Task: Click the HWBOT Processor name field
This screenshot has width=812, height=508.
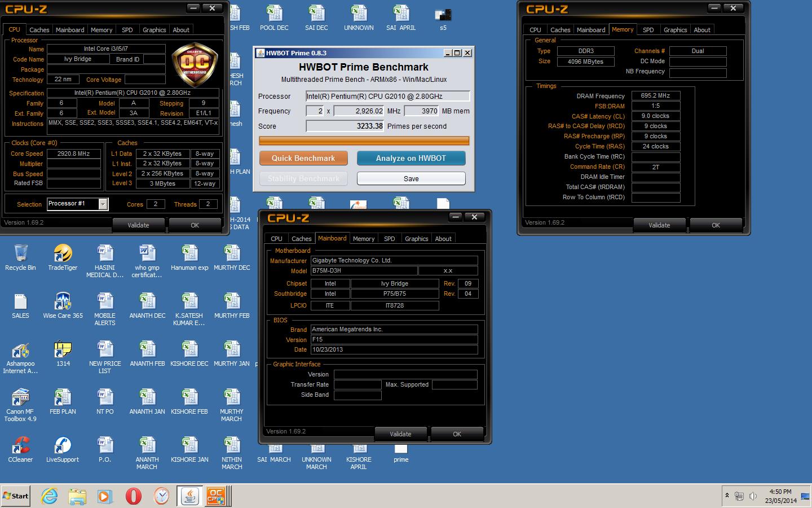Action: (387, 96)
